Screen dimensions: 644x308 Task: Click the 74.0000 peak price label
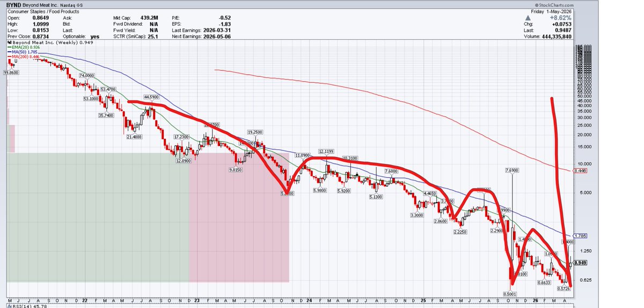pos(87,76)
